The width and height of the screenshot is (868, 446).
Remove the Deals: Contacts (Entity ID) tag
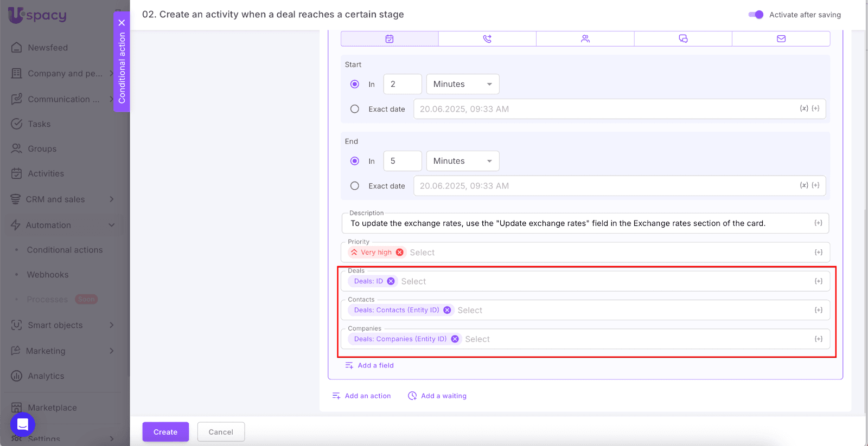[x=447, y=310]
